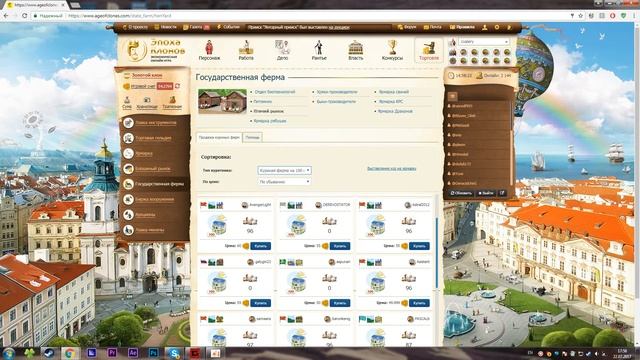
Task: Click the Windows Start button
Action: coord(9,353)
